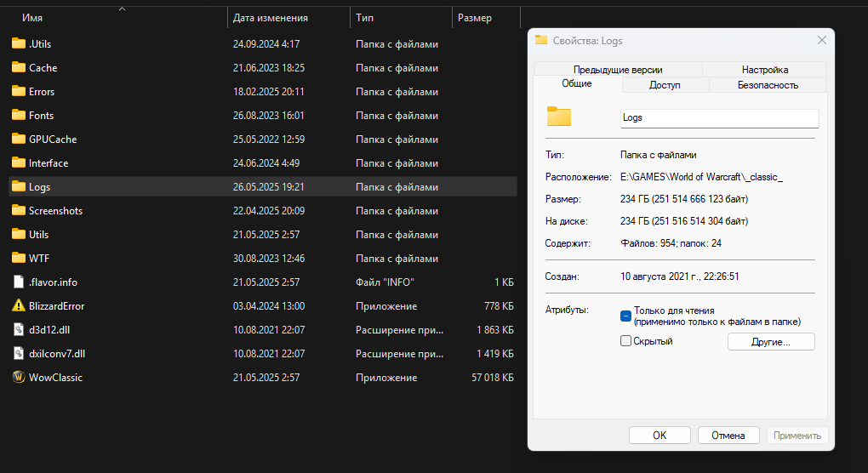Confirm with the OK button
This screenshot has width=868, height=473.
(x=660, y=436)
